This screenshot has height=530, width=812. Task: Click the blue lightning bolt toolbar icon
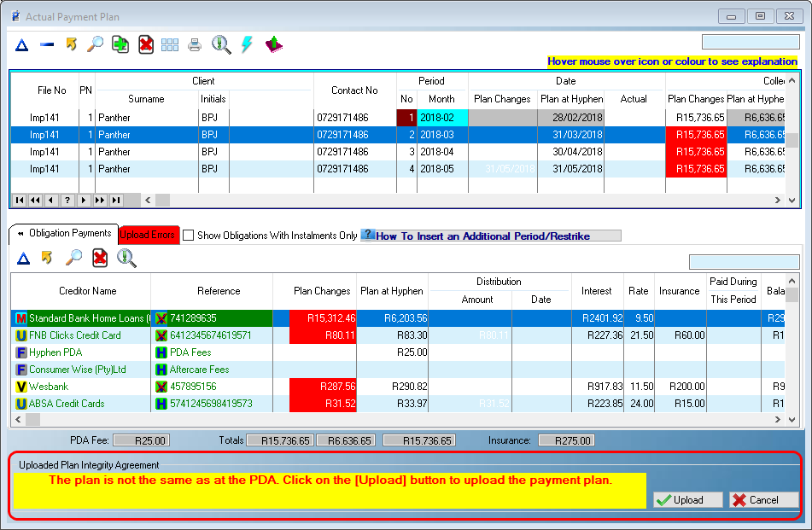tap(248, 44)
